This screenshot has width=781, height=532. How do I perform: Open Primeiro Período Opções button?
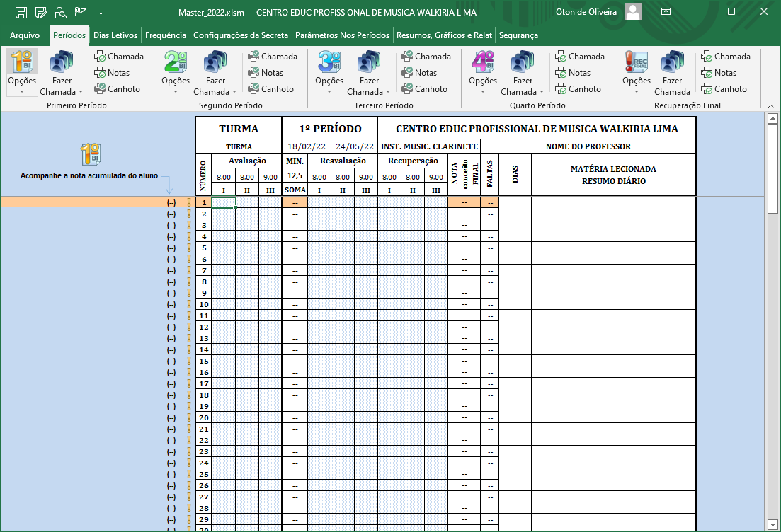pyautogui.click(x=22, y=71)
